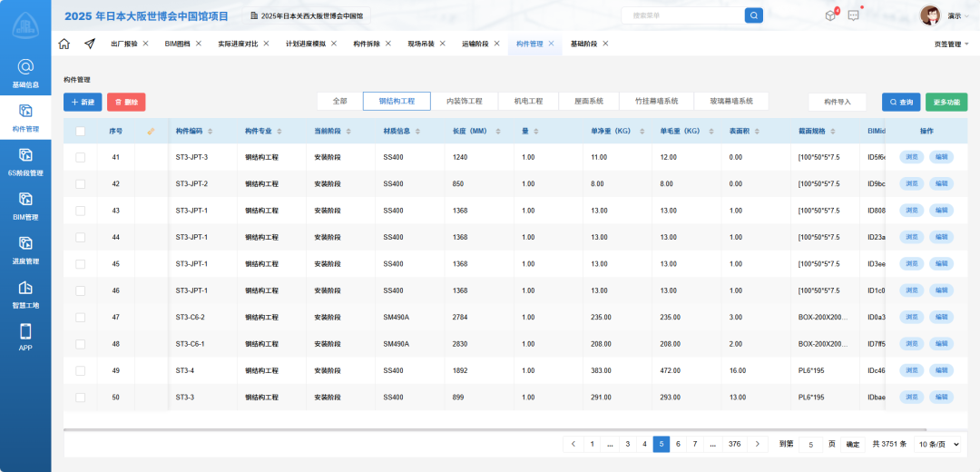Toggle the select-all header checkbox
980x472 pixels.
81,132
